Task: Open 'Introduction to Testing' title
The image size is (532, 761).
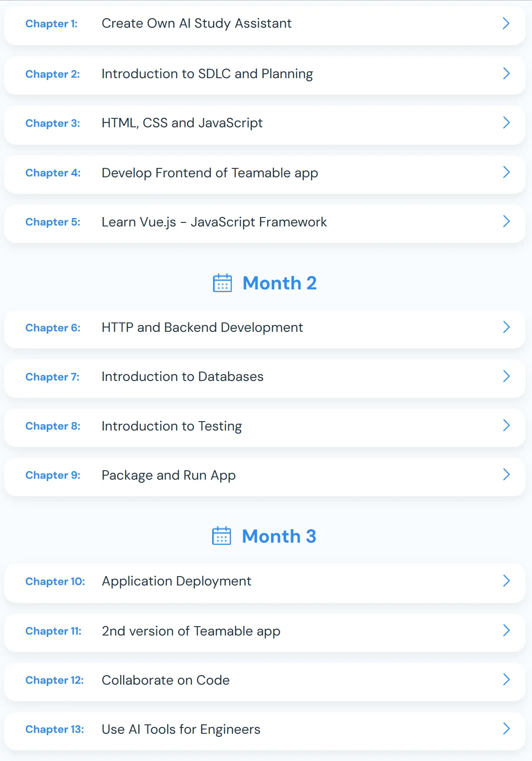Action: click(x=172, y=426)
